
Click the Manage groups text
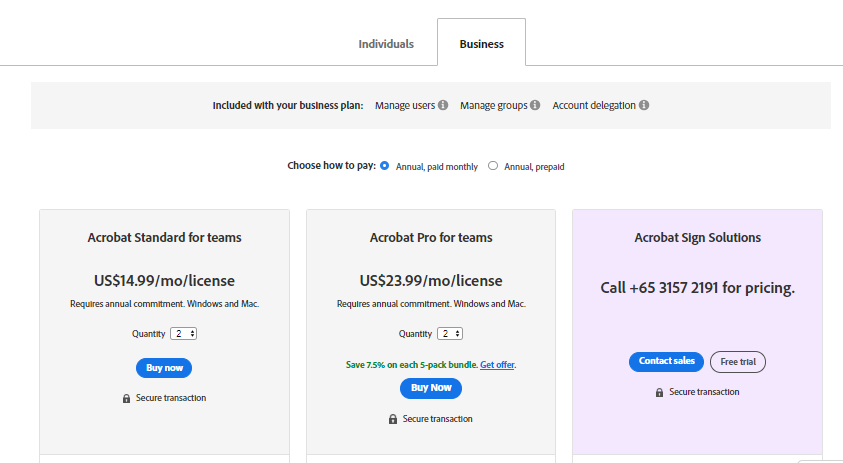tap(494, 105)
